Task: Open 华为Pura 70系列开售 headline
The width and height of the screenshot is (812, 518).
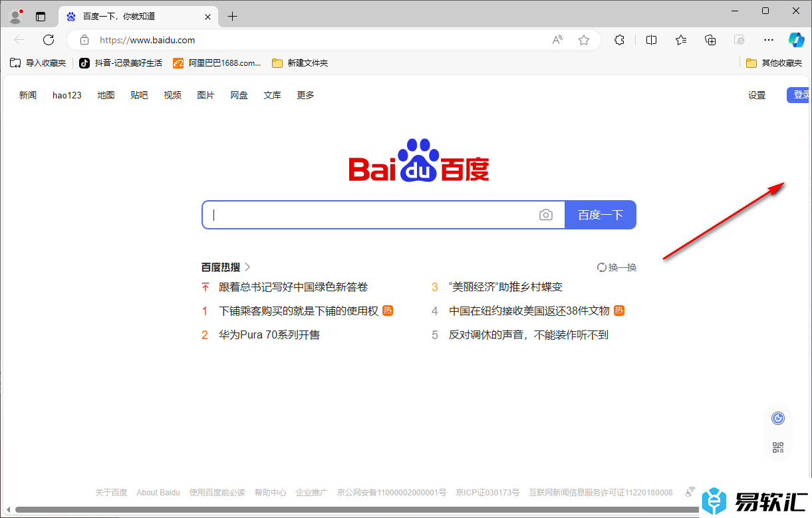Action: 269,335
